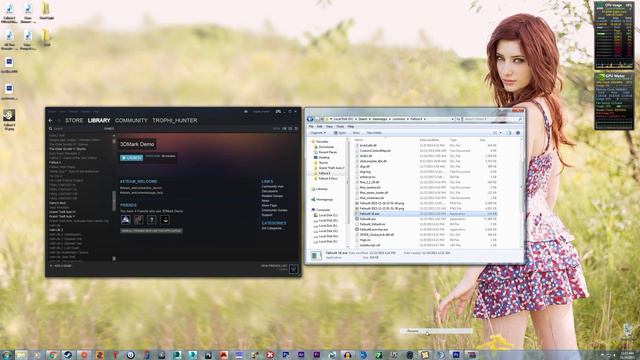Click New folder in Explorer toolbar
The width and height of the screenshot is (640, 360).
[374, 133]
